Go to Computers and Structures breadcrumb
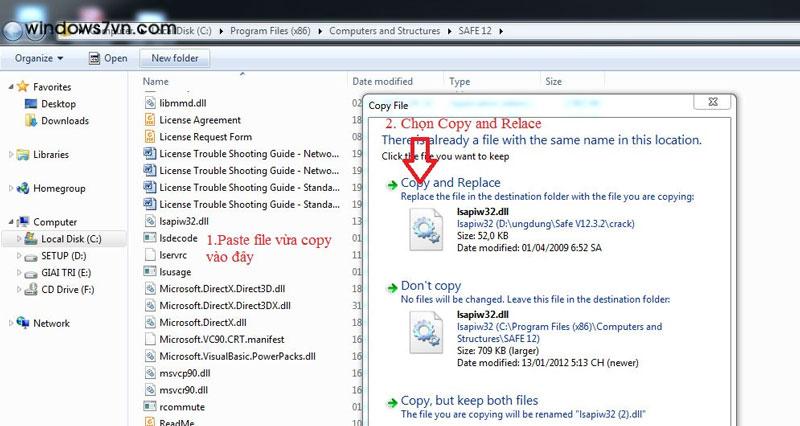 click(x=384, y=31)
